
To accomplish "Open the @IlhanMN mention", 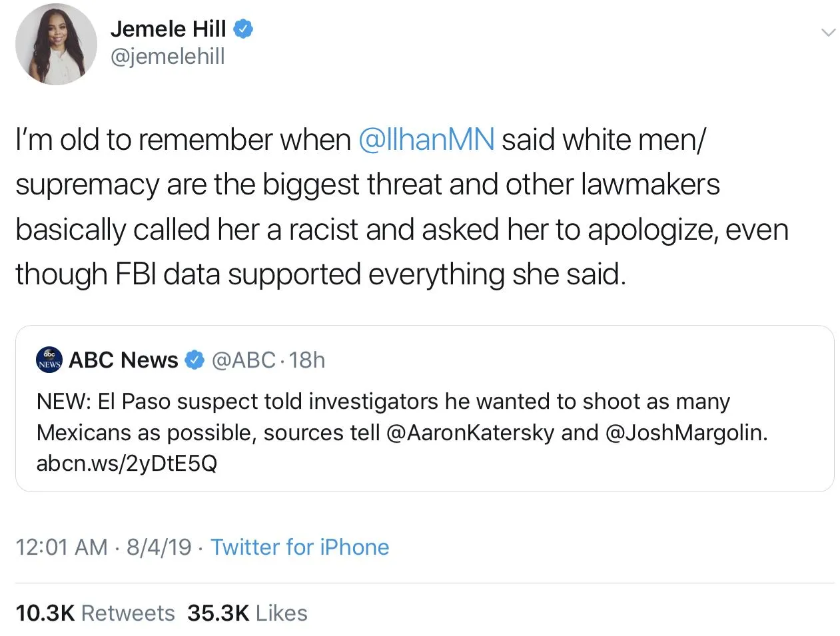I will [x=426, y=140].
